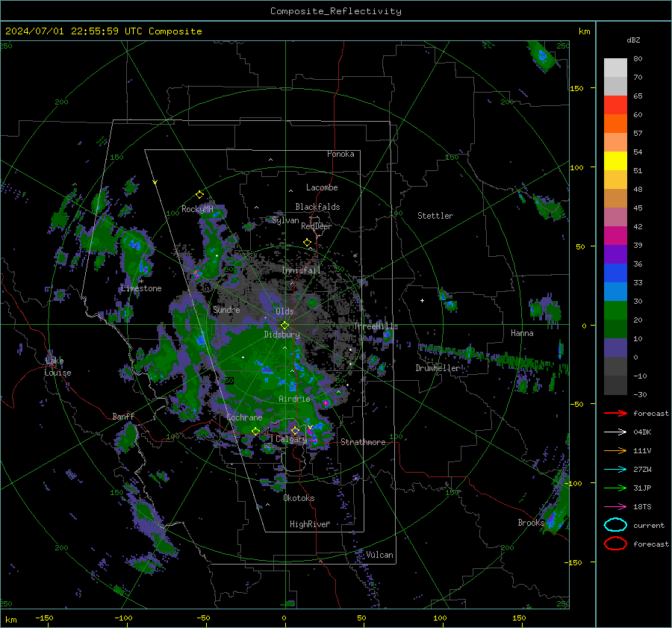Select the magenta swatch between 42 and 39
Viewport: 672px width, 628px height.
tap(615, 236)
